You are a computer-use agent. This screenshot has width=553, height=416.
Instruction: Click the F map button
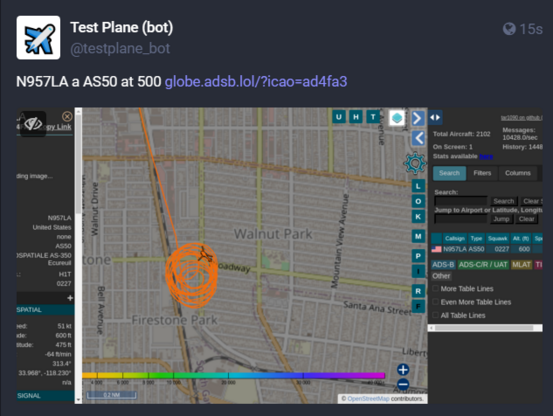[418, 306]
